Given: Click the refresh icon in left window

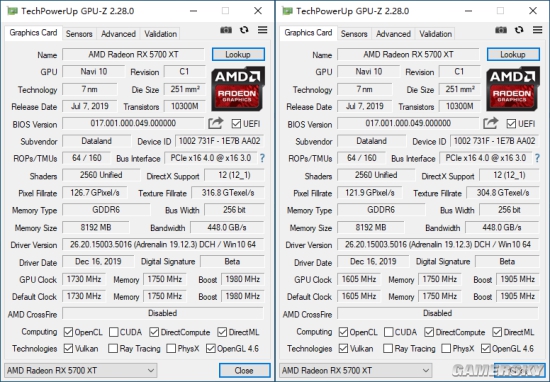Looking at the screenshot, I should tap(244, 30).
